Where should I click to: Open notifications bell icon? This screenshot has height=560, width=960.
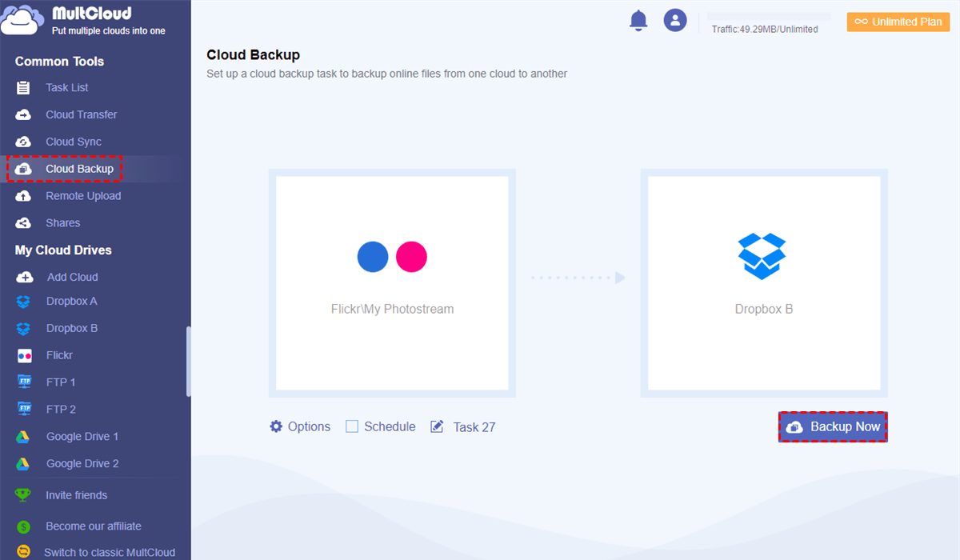tap(638, 21)
